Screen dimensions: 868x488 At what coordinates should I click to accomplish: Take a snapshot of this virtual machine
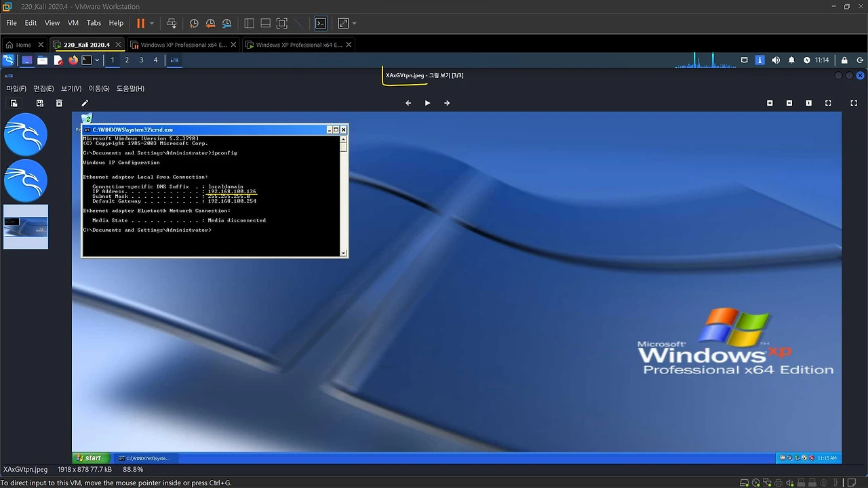click(194, 23)
